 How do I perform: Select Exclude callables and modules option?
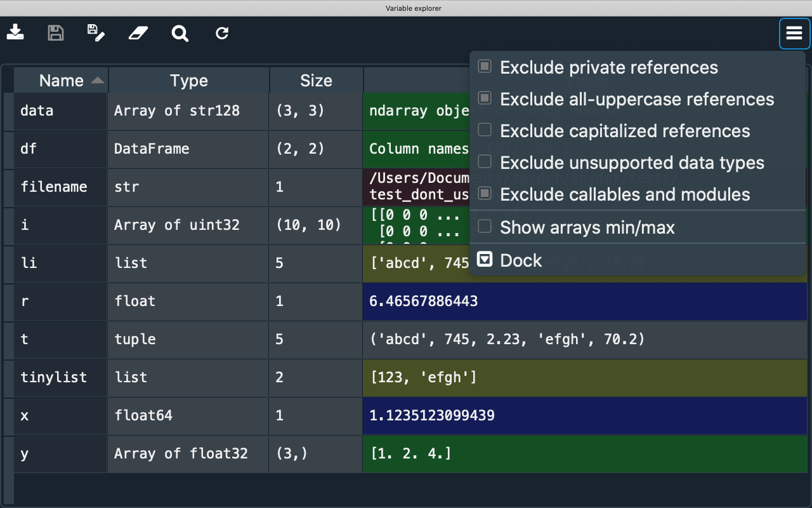point(624,194)
